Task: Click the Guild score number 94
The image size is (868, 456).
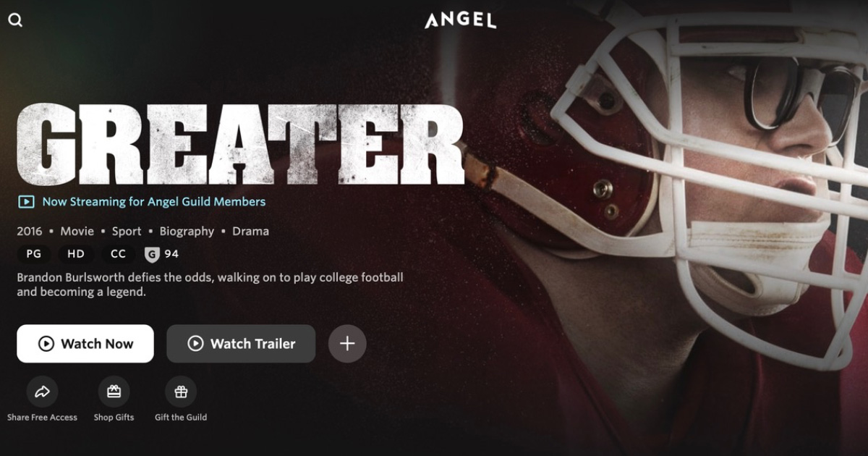Action: (x=171, y=254)
